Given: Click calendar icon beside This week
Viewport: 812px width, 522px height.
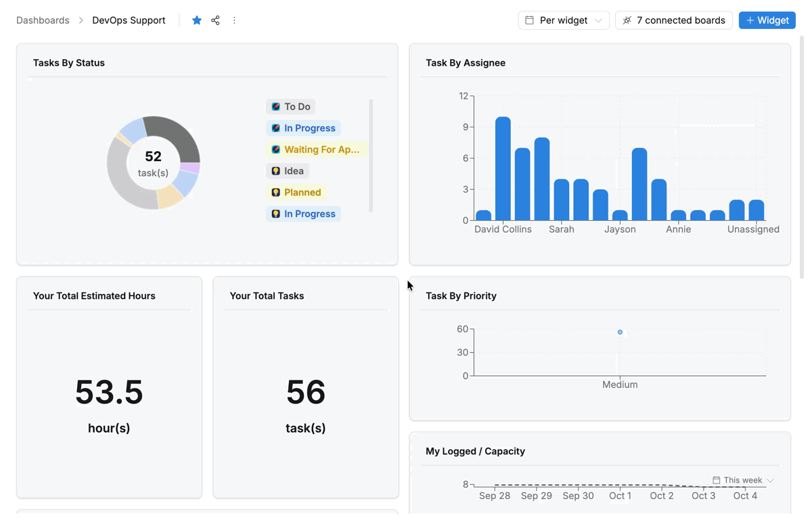Looking at the screenshot, I should tap(717, 480).
